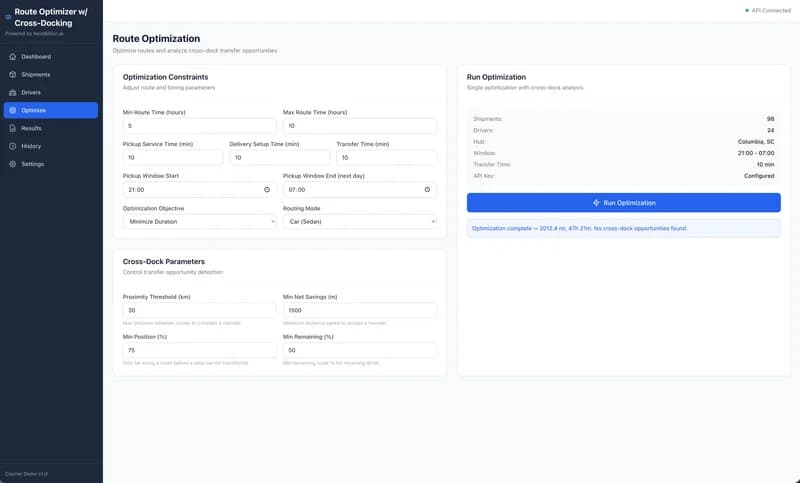Viewport: 800px width, 483px height.
Task: Click the clock icon in Pickup Window End
Action: click(x=427, y=189)
